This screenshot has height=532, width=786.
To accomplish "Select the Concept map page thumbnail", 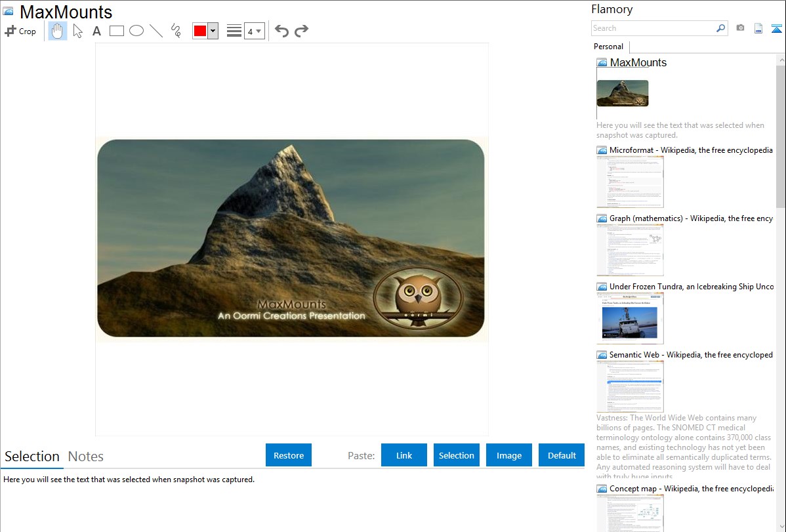I will pos(630,513).
